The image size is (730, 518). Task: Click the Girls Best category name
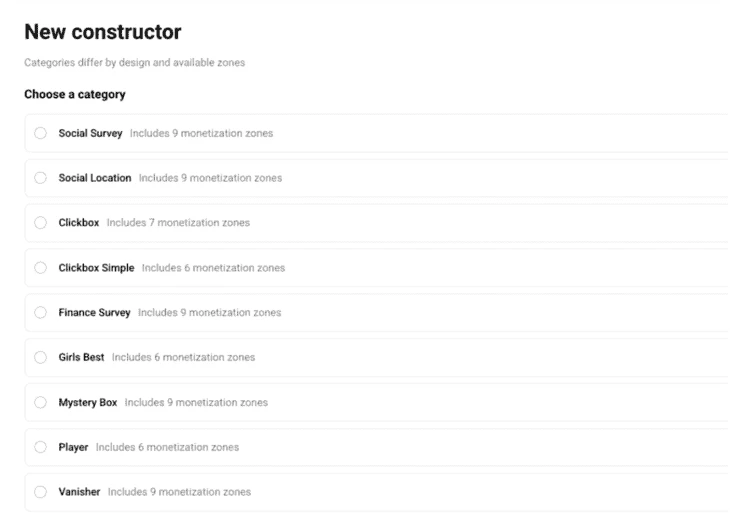pyautogui.click(x=81, y=357)
